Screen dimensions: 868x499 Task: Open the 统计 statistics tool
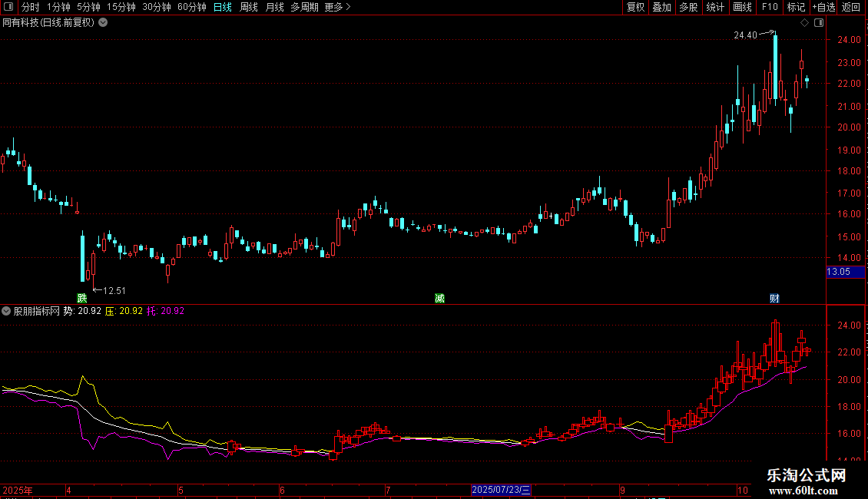click(x=715, y=7)
